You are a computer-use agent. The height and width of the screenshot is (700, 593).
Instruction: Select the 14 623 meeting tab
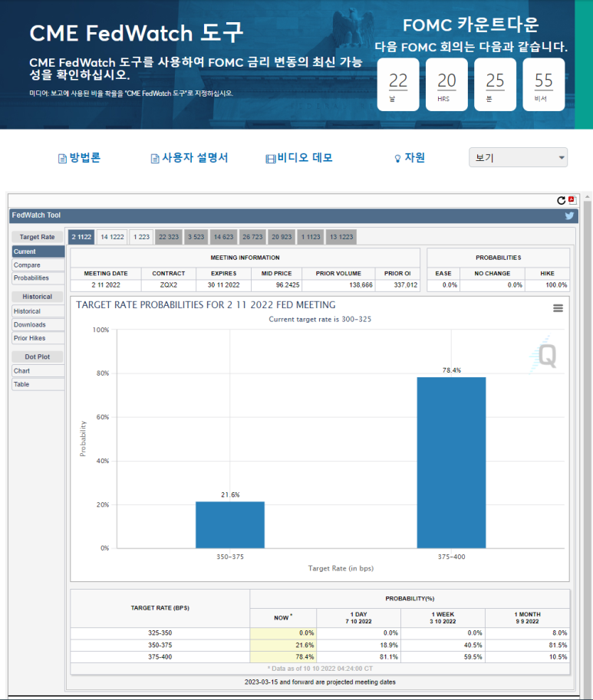pos(223,237)
